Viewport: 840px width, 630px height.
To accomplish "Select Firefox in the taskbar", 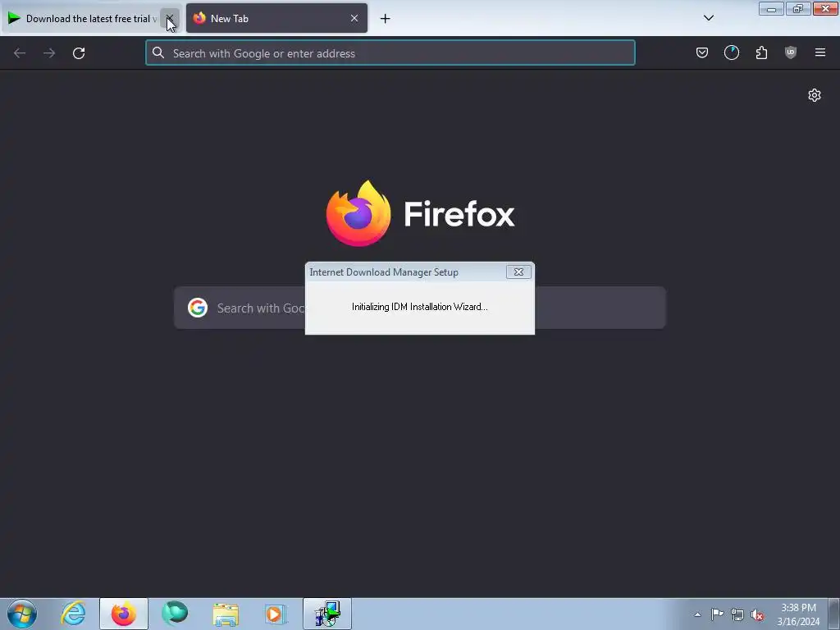I will (124, 614).
